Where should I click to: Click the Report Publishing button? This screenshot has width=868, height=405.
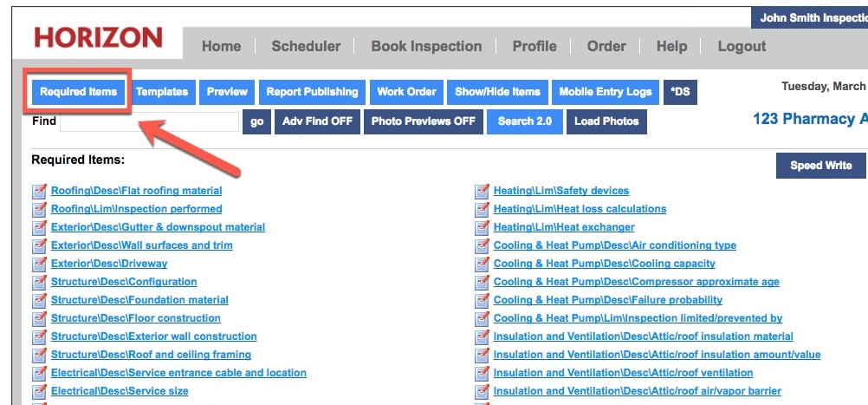pos(312,92)
